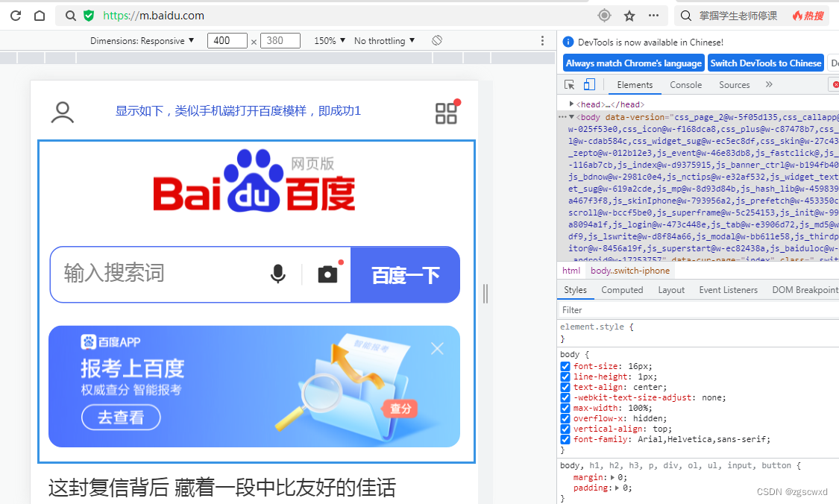Uncheck the line-height declaration
This screenshot has width=839, height=504.
pyautogui.click(x=565, y=377)
